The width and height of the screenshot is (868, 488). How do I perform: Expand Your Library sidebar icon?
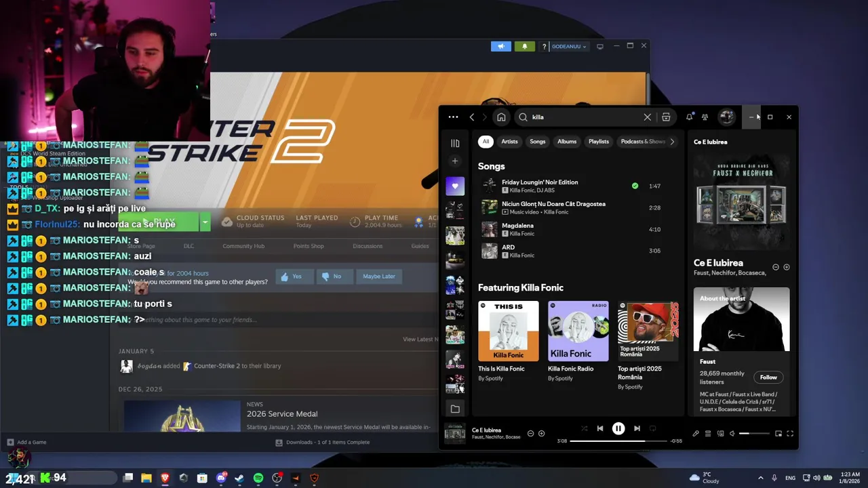coord(455,143)
